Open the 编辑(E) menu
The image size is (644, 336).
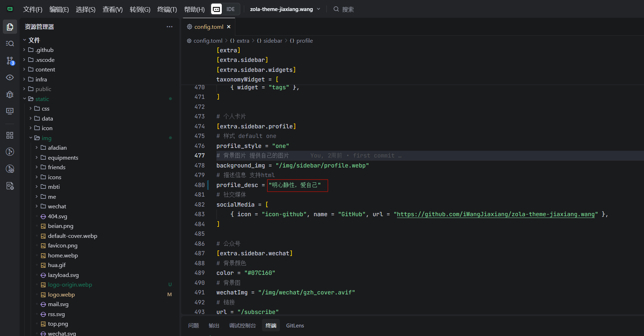point(59,9)
